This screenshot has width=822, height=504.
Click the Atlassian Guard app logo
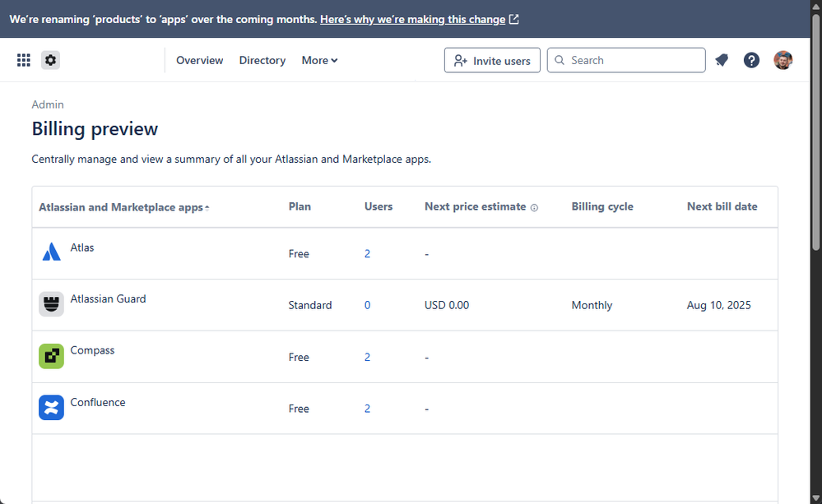point(51,304)
